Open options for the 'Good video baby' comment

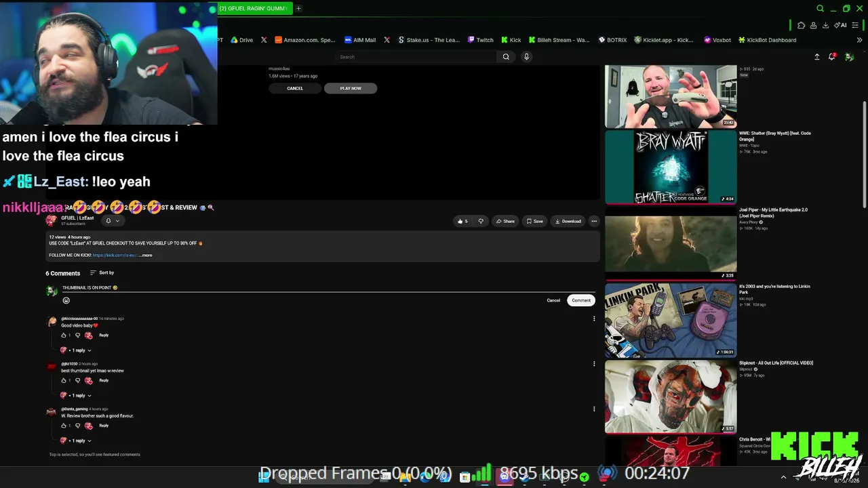pos(594,319)
